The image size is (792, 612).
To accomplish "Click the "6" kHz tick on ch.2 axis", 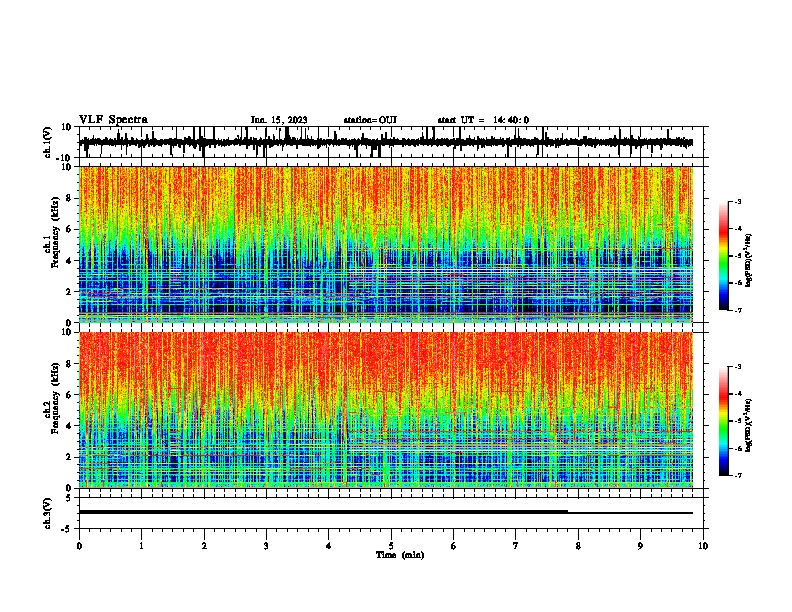I will pyautogui.click(x=70, y=395).
